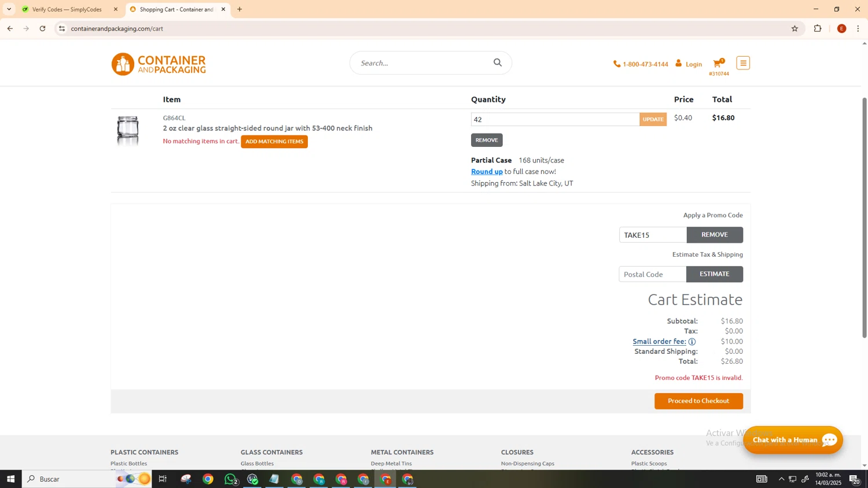Open a new browser tab

click(240, 9)
